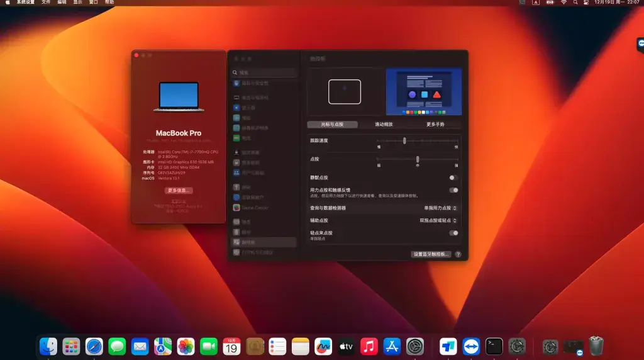This screenshot has width=644, height=360.
Task: Open Launchpad in the Dock
Action: (x=71, y=346)
